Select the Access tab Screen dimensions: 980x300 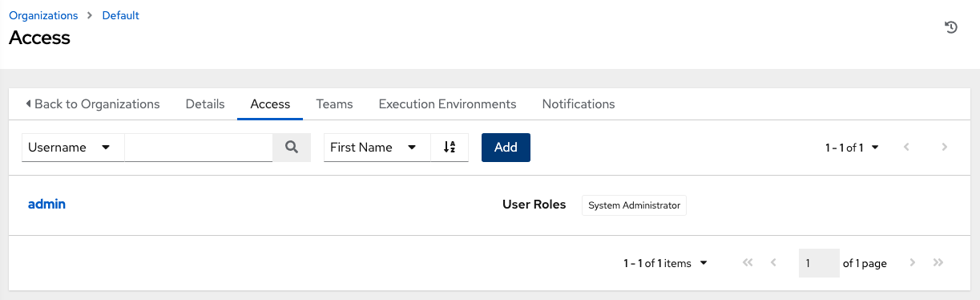click(270, 104)
